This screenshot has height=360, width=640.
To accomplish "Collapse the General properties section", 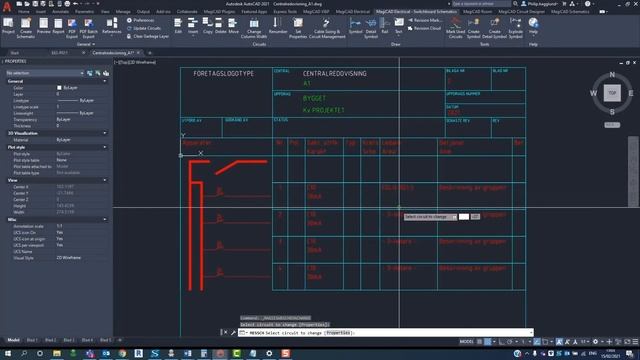I will pyautogui.click(x=105, y=81).
